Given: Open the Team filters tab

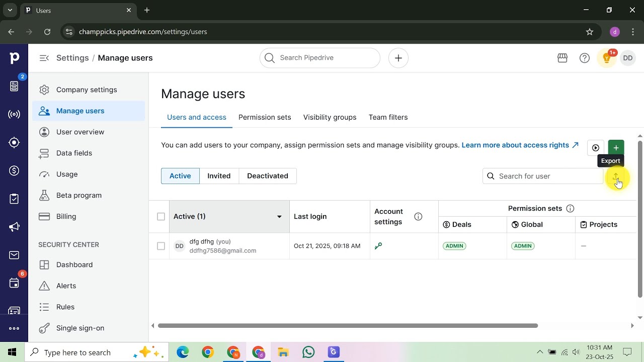Looking at the screenshot, I should (x=388, y=117).
